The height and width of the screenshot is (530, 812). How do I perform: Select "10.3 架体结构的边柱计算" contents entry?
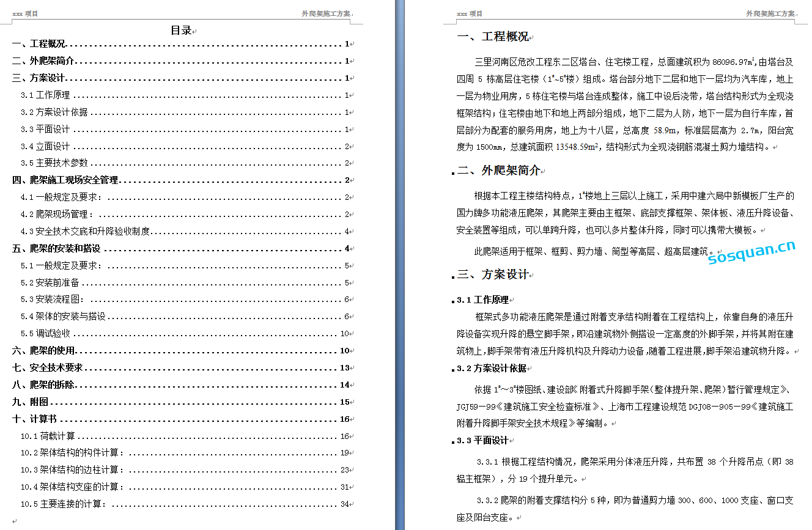[x=73, y=470]
